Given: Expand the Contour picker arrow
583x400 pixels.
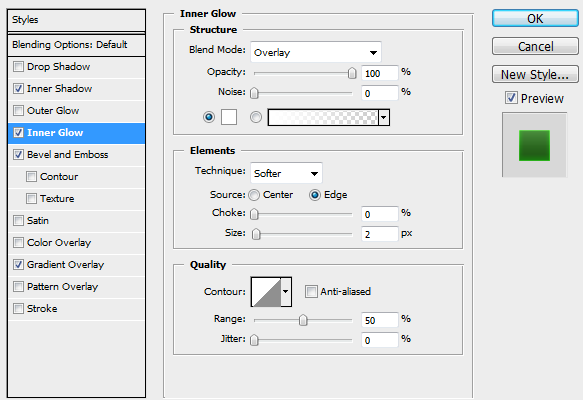Looking at the screenshot, I should click(286, 292).
